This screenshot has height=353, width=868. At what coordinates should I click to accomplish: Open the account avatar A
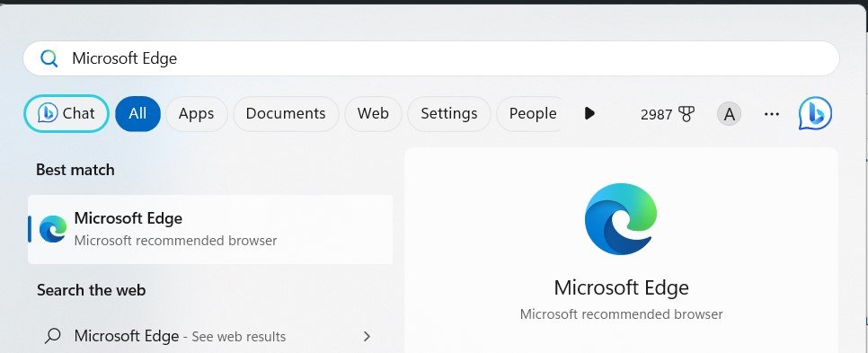click(729, 114)
